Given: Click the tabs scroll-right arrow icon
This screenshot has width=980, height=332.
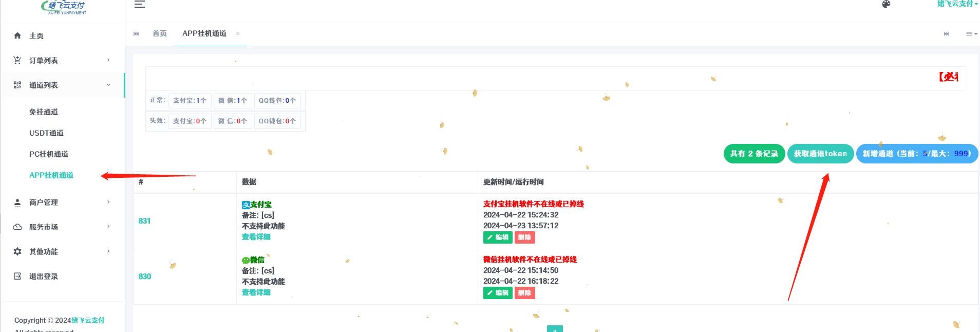Looking at the screenshot, I should pos(947,34).
